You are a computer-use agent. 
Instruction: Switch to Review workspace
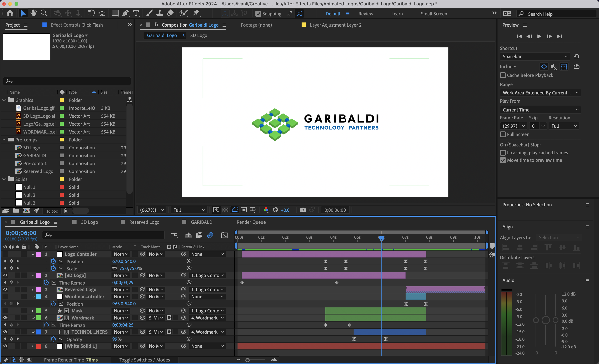[x=366, y=14]
